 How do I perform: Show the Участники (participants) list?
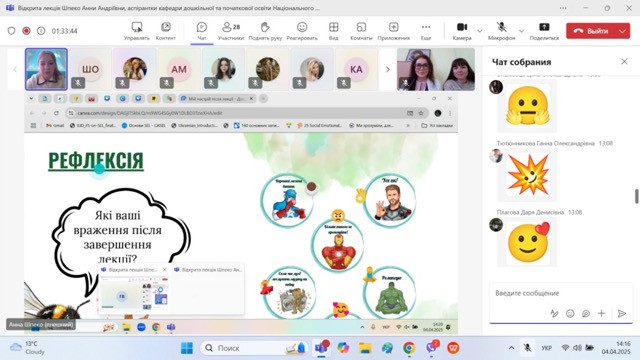(231, 31)
